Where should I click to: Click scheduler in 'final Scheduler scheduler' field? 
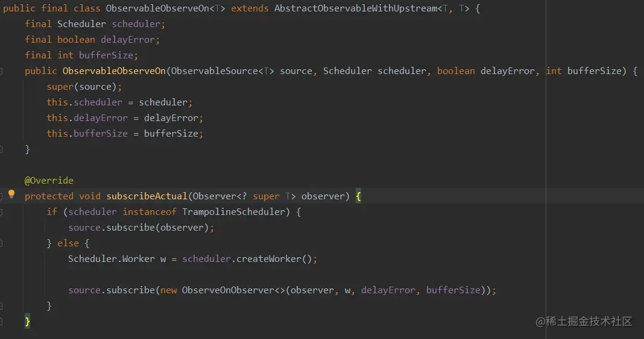136,24
